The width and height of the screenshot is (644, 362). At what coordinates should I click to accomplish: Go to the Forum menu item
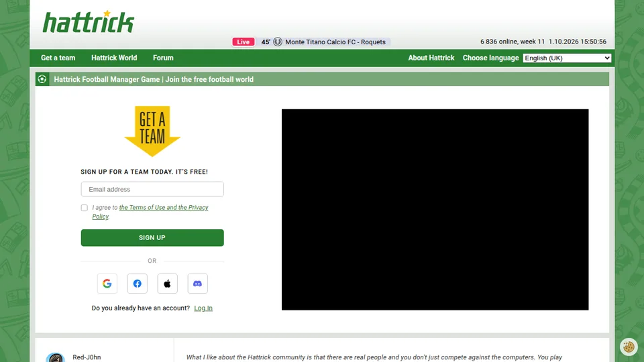(163, 58)
